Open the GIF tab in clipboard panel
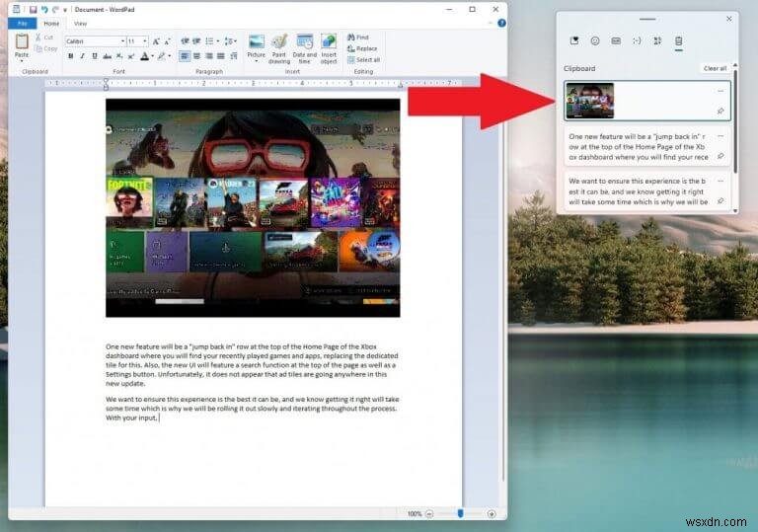This screenshot has width=758, height=532. (616, 41)
